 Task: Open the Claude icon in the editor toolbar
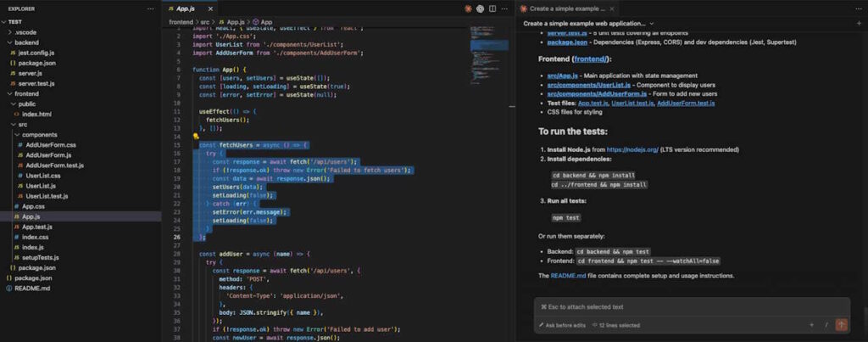coord(468,8)
